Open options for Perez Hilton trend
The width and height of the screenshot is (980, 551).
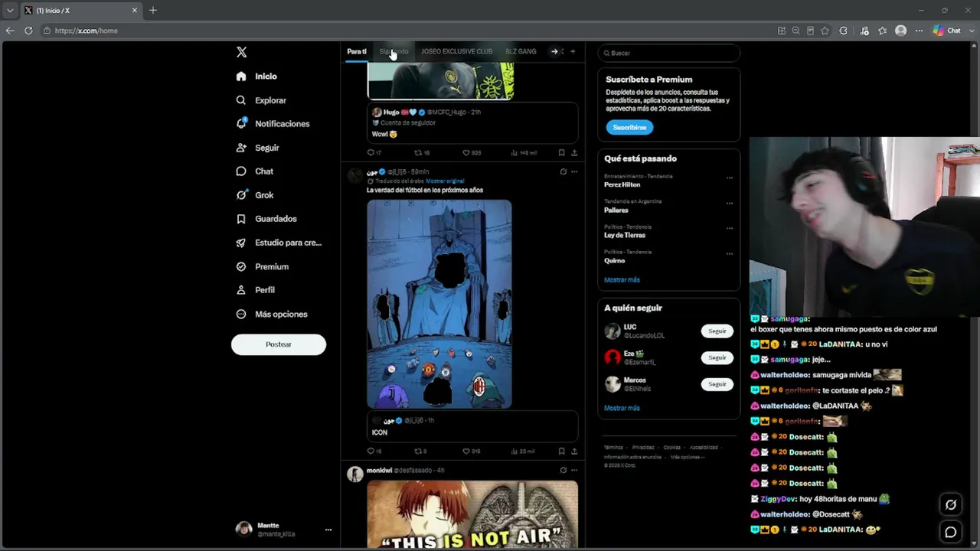click(729, 178)
